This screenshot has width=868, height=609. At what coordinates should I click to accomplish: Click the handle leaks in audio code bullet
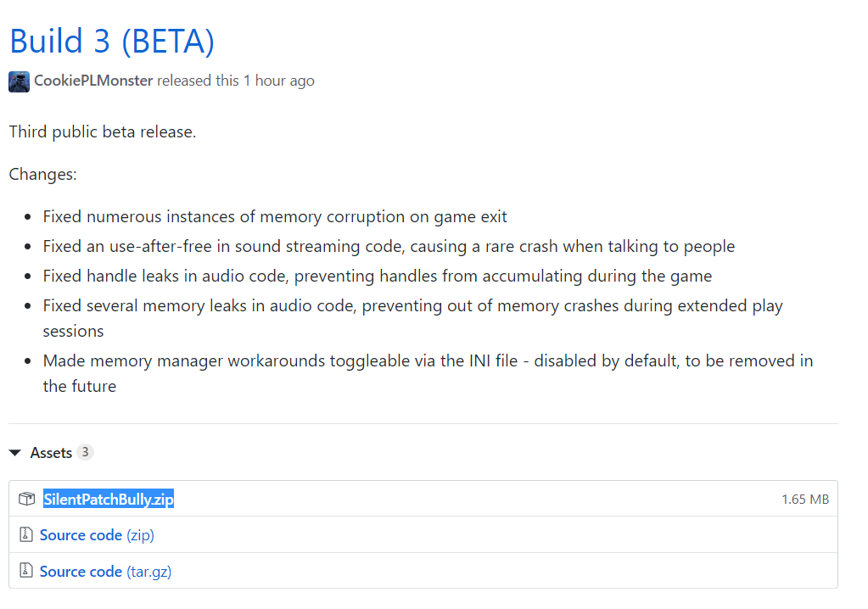click(x=378, y=277)
